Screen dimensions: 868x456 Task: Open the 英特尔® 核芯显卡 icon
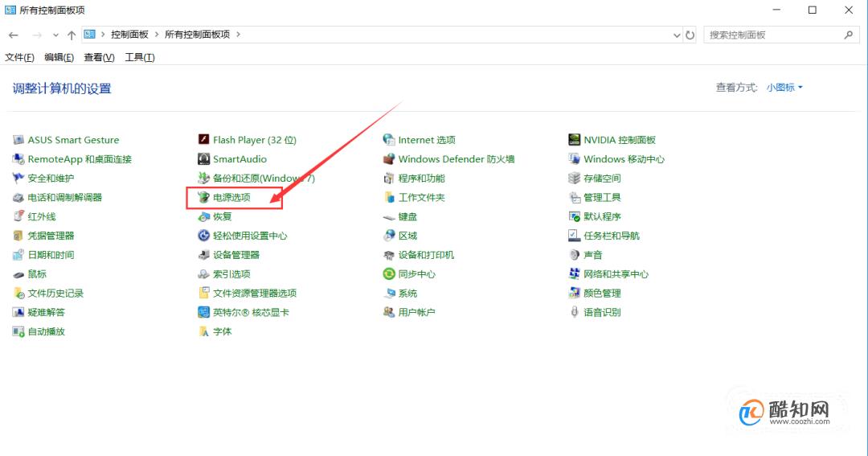[203, 312]
